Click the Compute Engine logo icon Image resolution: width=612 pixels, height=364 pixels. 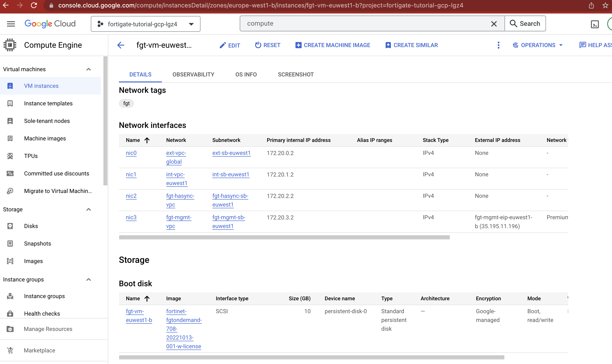[10, 45]
